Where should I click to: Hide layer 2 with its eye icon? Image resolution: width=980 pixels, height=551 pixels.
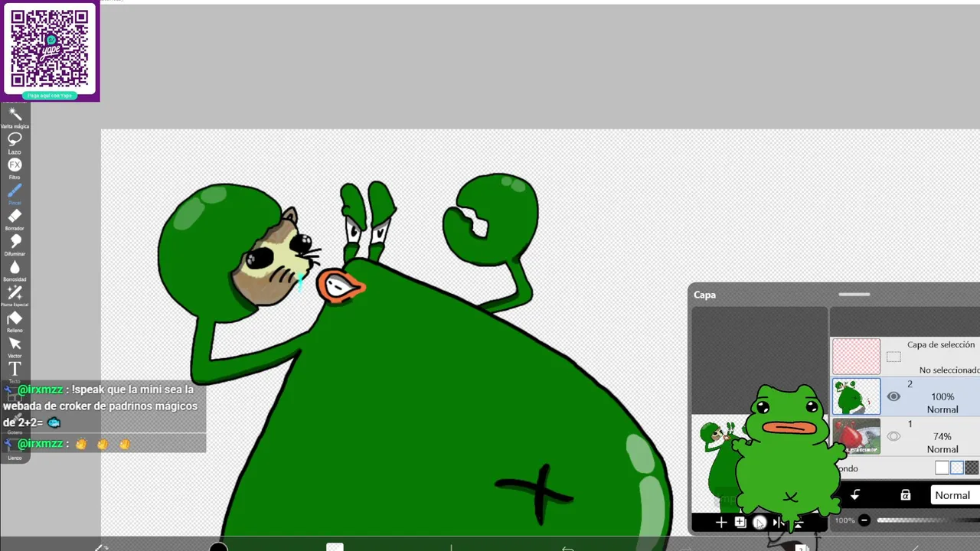point(893,396)
